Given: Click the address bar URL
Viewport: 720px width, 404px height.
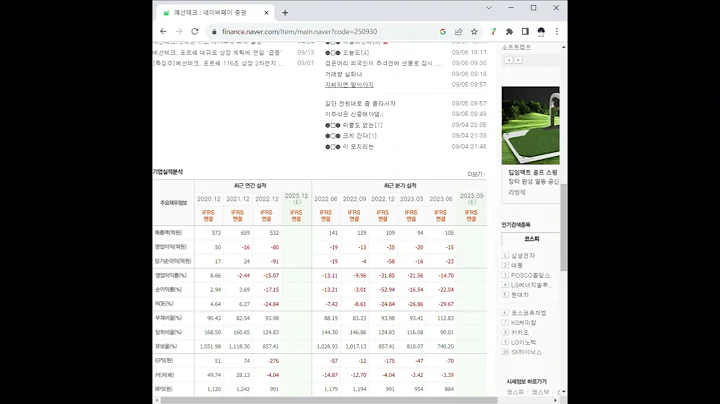Looking at the screenshot, I should [x=299, y=32].
